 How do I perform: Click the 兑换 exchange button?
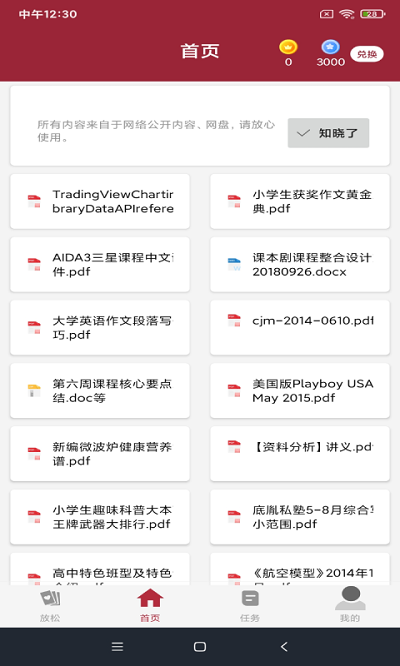coord(366,54)
